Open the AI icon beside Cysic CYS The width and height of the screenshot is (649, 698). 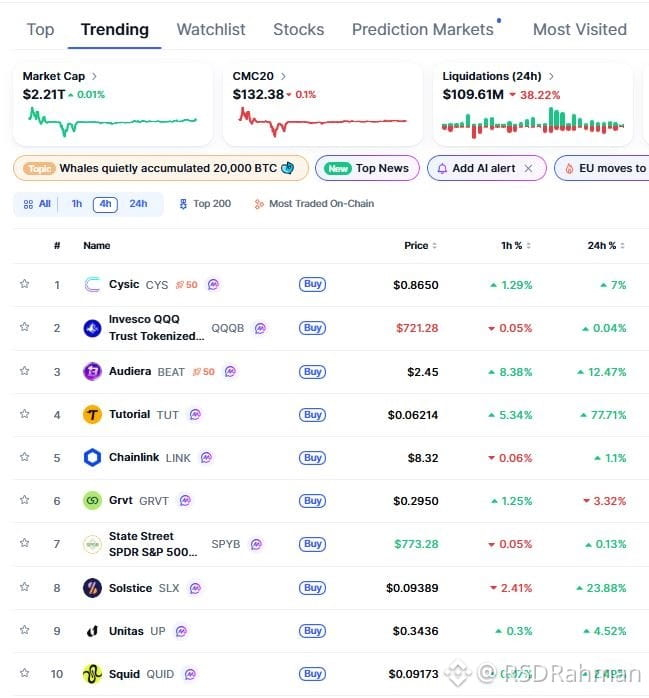pyautogui.click(x=214, y=284)
